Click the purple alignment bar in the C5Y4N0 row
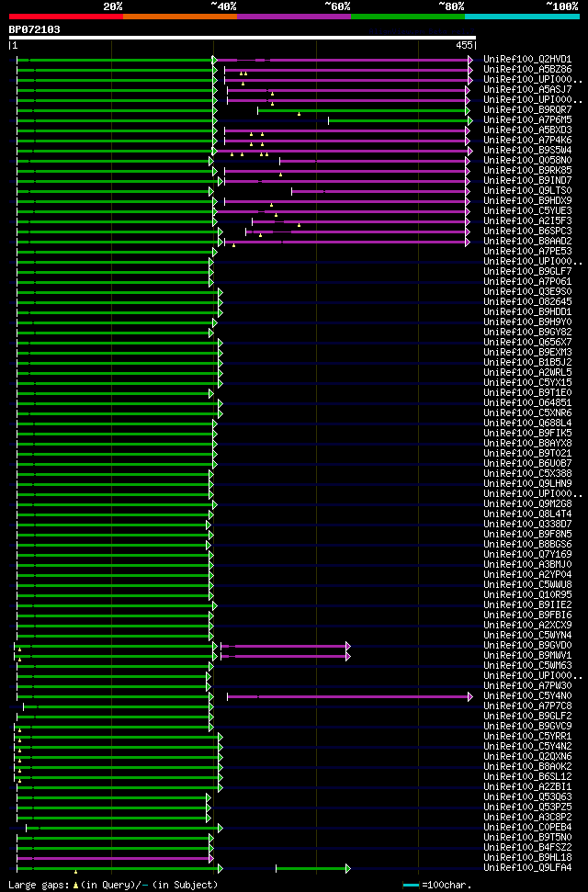Image resolution: width=588 pixels, height=892 pixels. pyautogui.click(x=348, y=697)
